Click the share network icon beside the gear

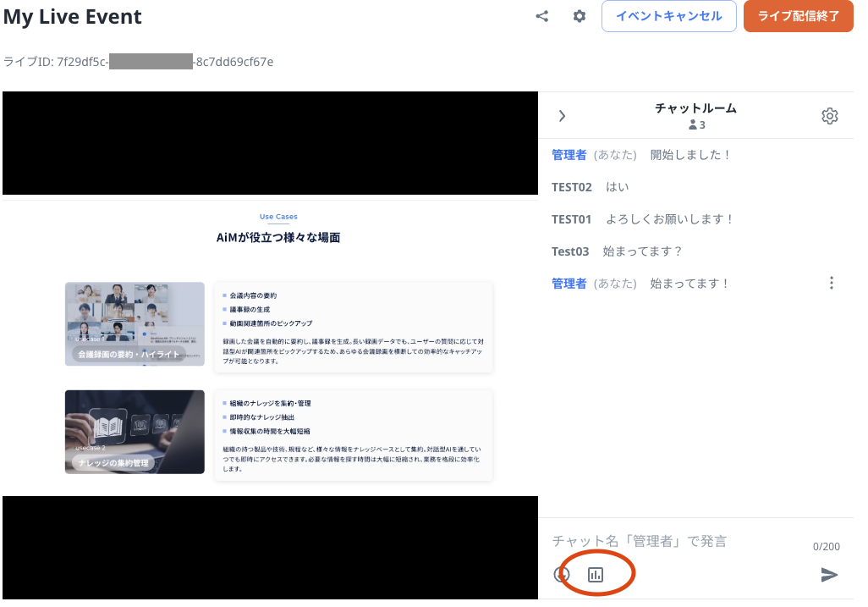[541, 15]
